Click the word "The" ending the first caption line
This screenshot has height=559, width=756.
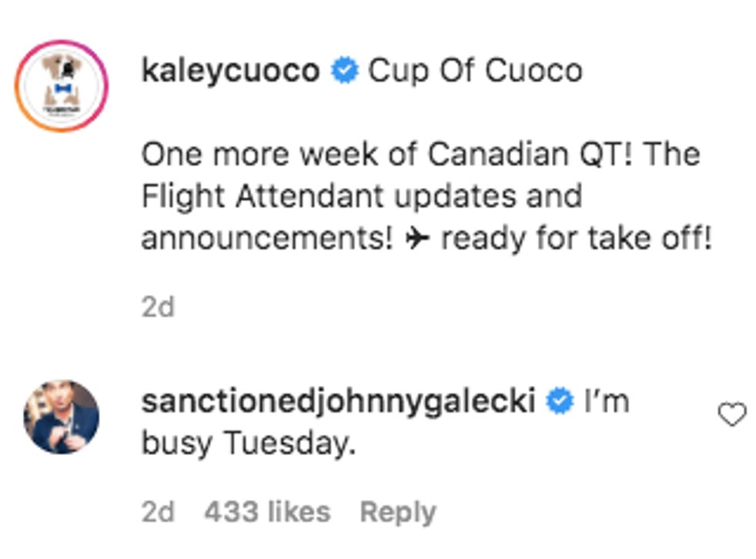tap(671, 155)
